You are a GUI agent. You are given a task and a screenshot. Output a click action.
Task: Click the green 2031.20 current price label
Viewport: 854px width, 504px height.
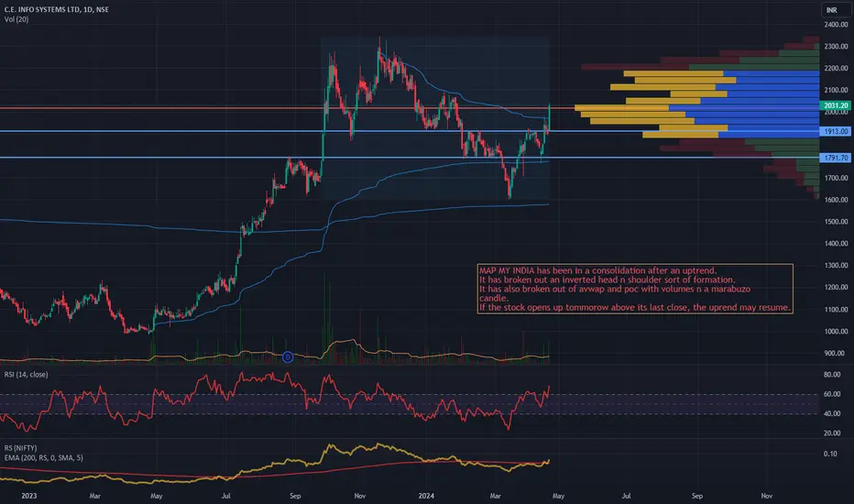click(x=835, y=105)
